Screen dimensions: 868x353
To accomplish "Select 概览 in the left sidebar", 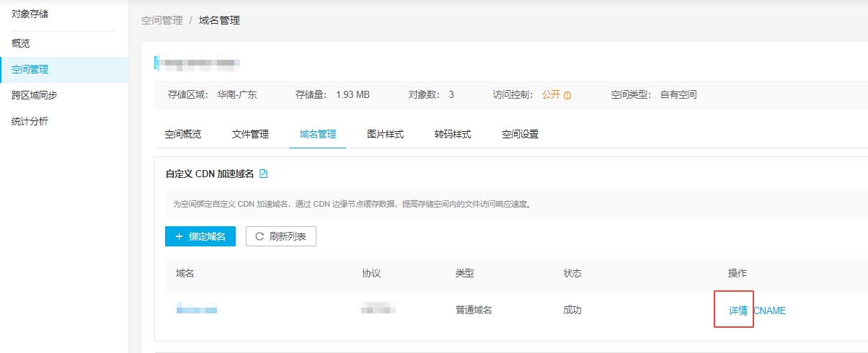I will [21, 43].
